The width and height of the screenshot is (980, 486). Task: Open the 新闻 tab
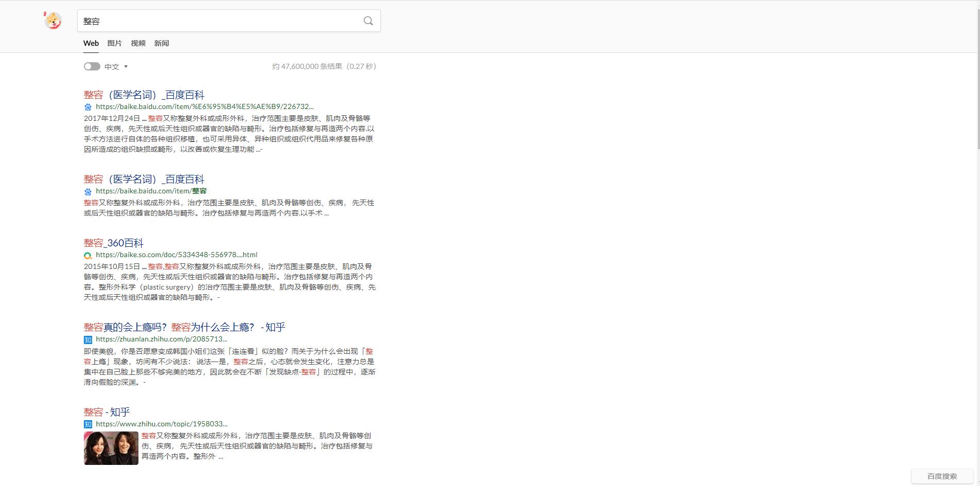click(x=162, y=43)
